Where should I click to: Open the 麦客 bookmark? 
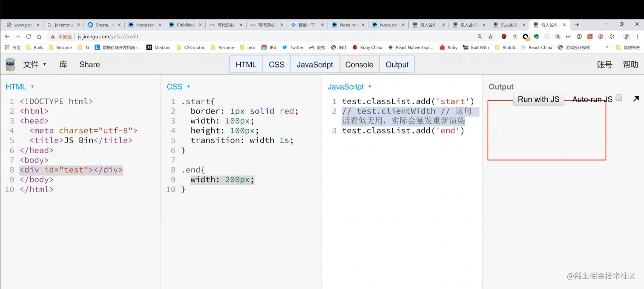(317, 48)
